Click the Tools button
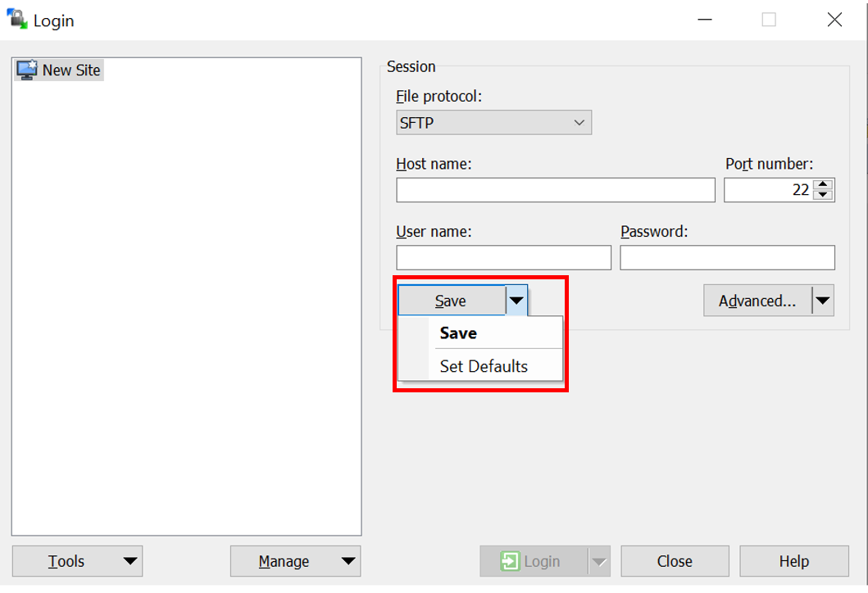The image size is (868, 593). tap(66, 561)
